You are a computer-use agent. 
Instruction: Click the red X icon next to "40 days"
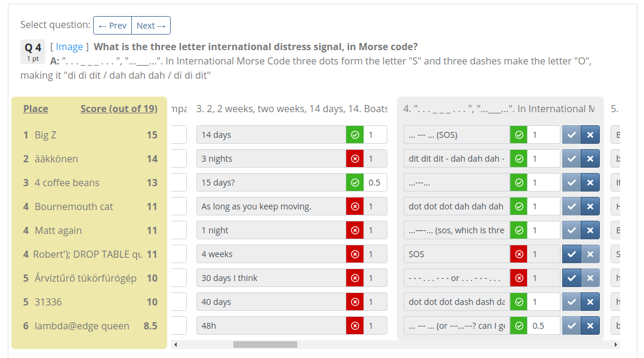(x=355, y=301)
